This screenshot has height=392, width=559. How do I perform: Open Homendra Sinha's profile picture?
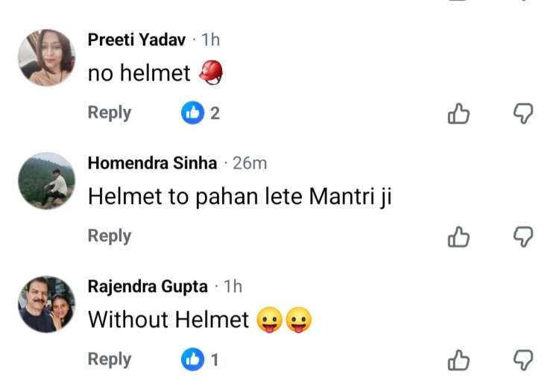(x=46, y=181)
